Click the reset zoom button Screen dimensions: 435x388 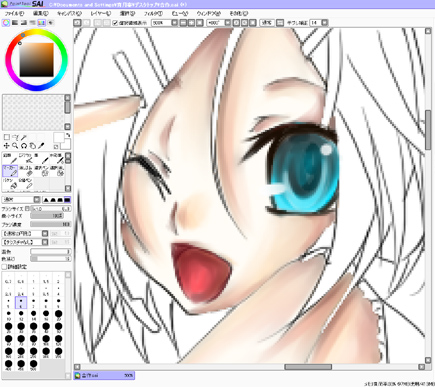[x=200, y=23]
